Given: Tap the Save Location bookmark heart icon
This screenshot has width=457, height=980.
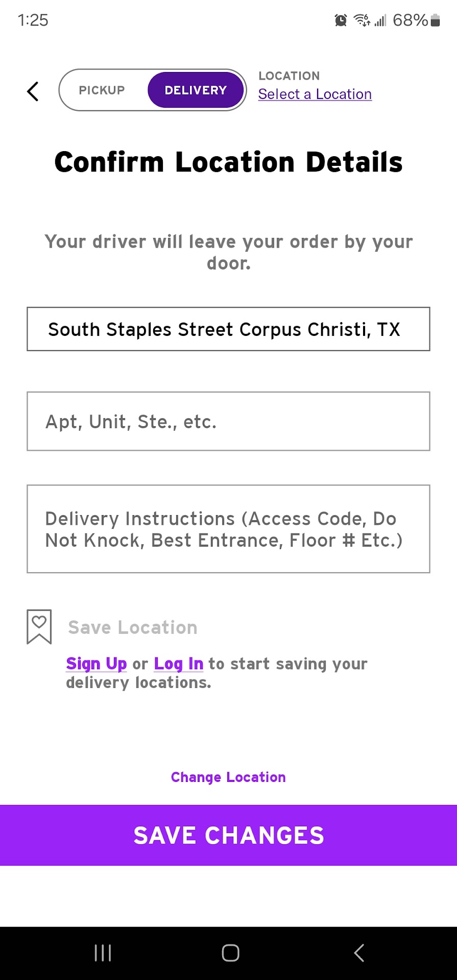Looking at the screenshot, I should (x=39, y=626).
